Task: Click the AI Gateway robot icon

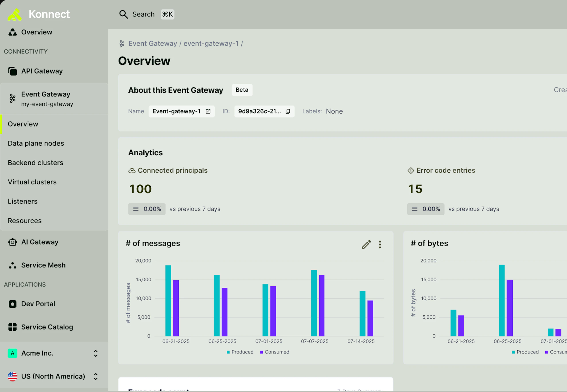Action: pyautogui.click(x=12, y=242)
